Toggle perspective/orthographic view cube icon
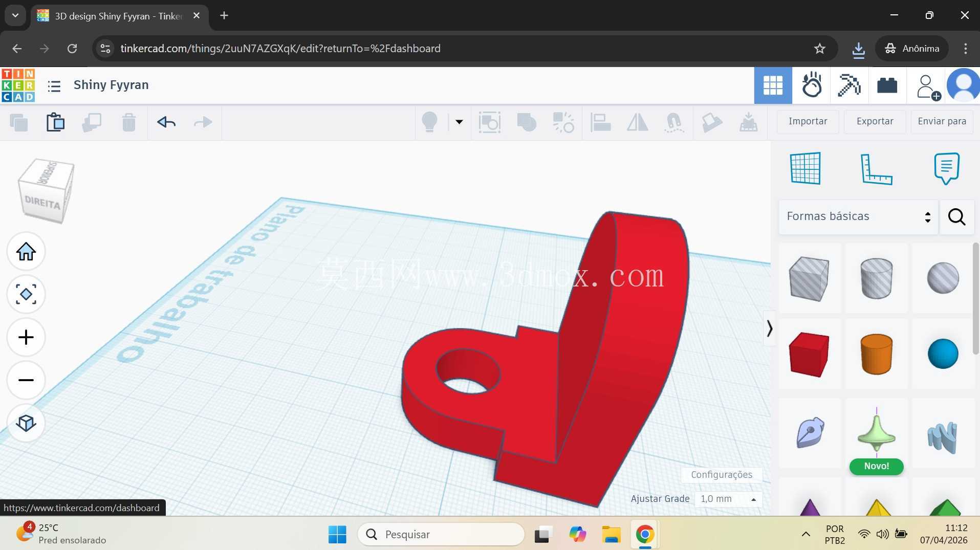 point(26,424)
